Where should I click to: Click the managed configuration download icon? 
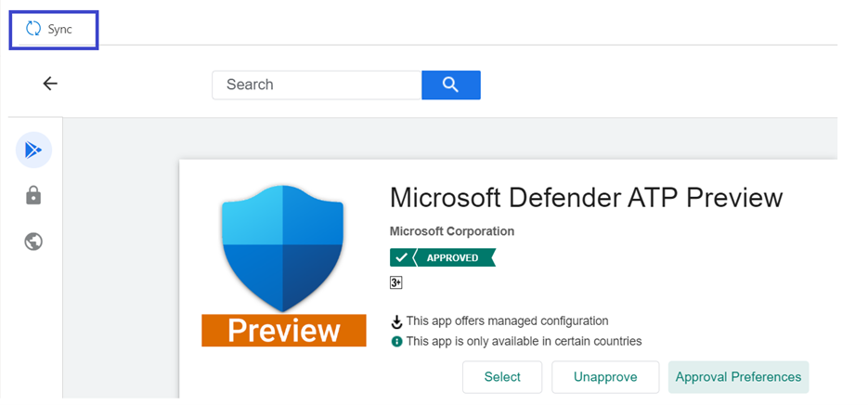pyautogui.click(x=396, y=321)
